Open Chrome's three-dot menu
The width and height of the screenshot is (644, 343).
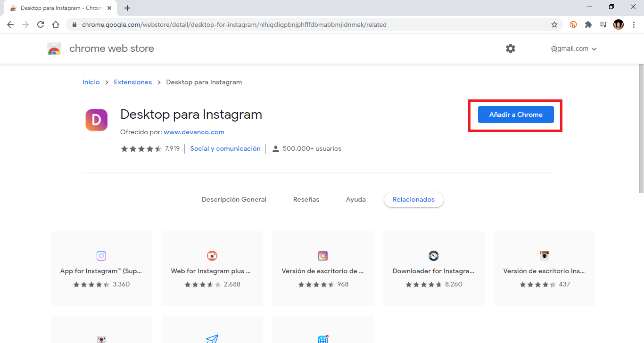pyautogui.click(x=633, y=24)
